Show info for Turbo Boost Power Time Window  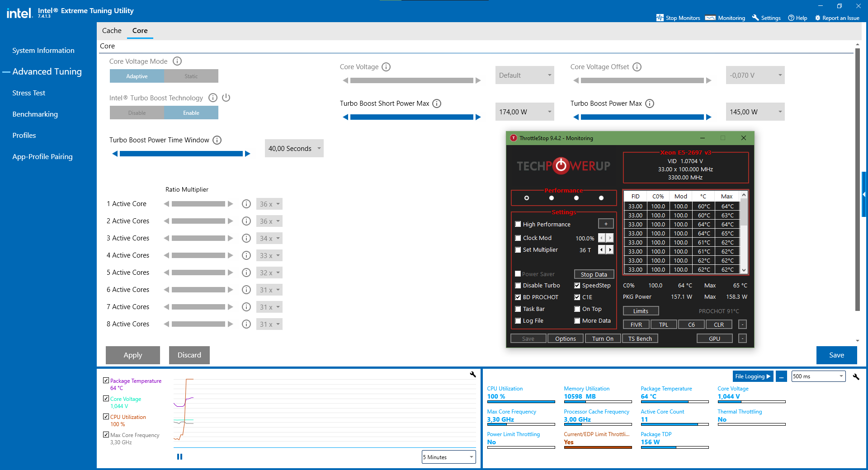(217, 140)
